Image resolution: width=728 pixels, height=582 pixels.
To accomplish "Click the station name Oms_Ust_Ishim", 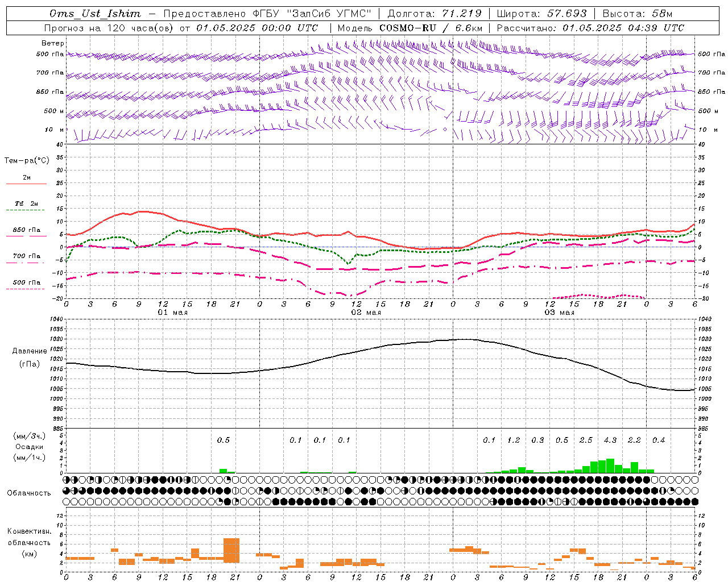I will (95, 14).
